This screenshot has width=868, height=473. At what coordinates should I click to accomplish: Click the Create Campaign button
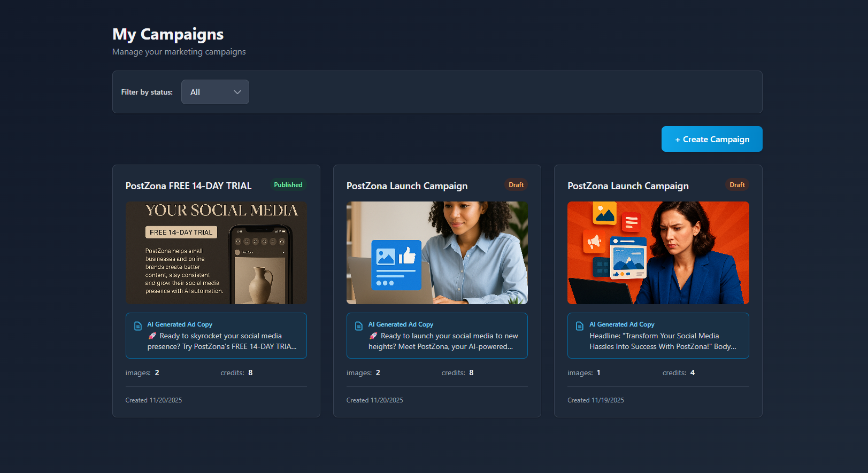712,139
